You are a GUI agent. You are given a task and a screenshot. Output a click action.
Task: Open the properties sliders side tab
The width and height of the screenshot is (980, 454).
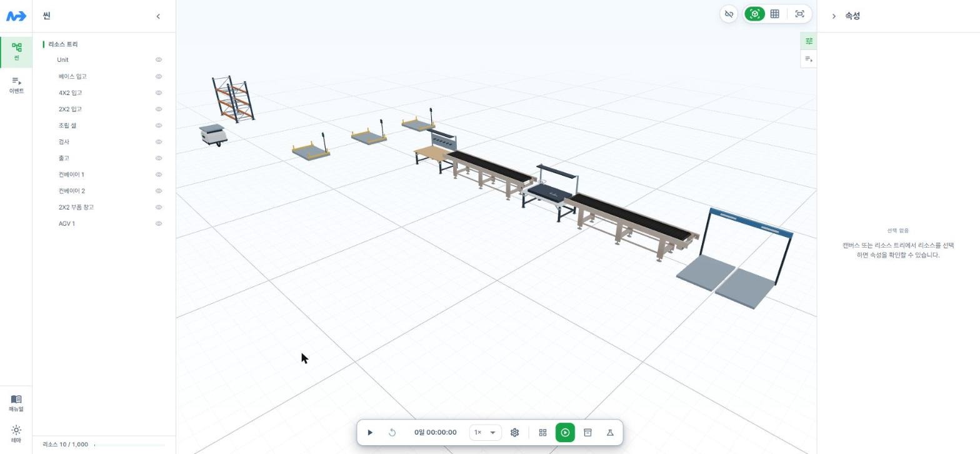809,41
